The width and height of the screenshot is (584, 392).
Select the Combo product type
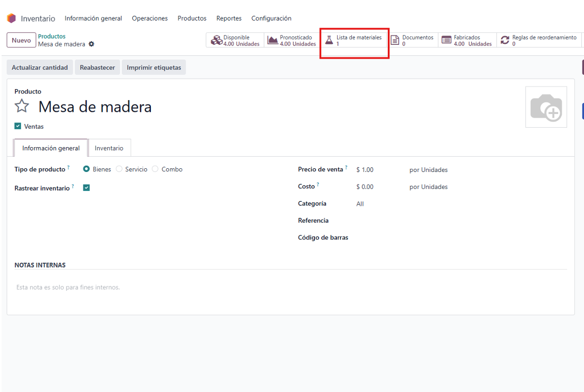point(155,169)
